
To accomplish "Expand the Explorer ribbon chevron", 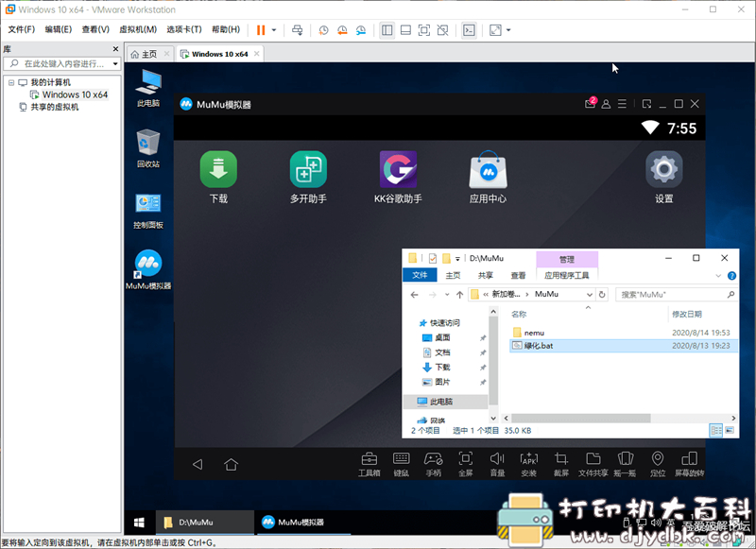I will [x=718, y=276].
